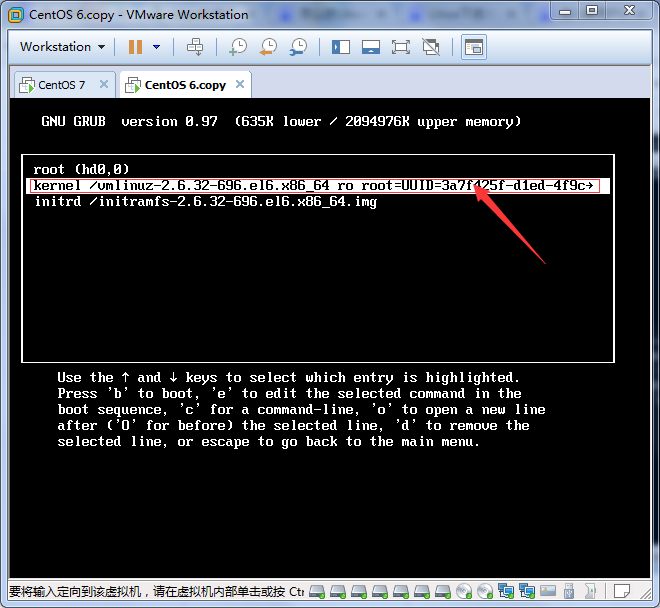Toggle the console view button
660x608 pixels.
click(474, 47)
